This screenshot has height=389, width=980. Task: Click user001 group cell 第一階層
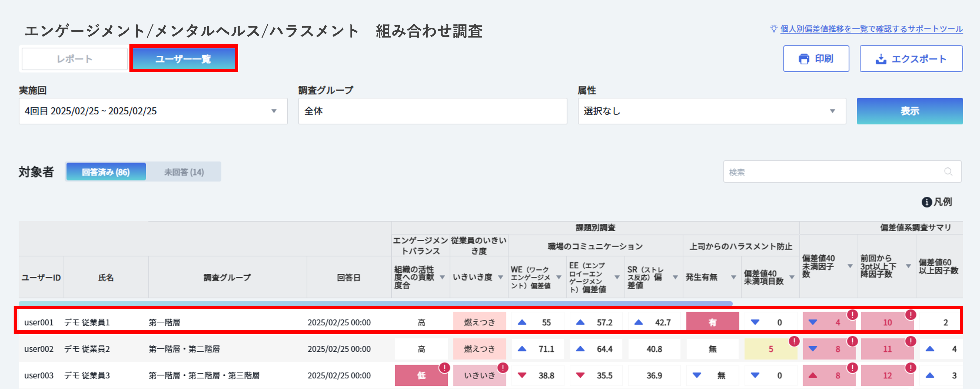[x=164, y=322]
